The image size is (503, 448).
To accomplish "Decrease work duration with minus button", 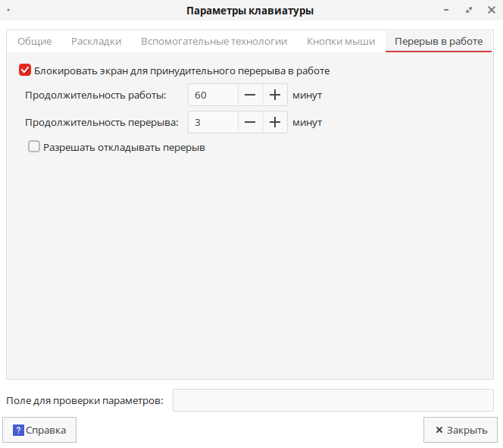I will [250, 96].
